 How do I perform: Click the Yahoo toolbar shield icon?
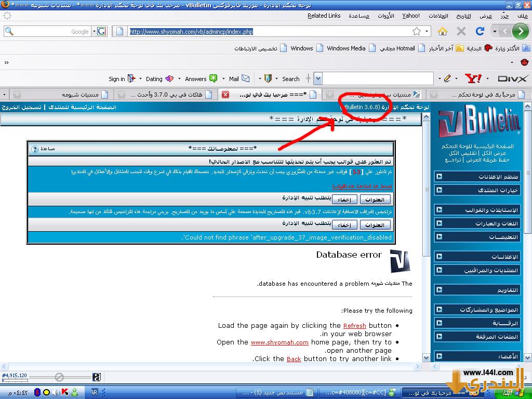(268, 79)
